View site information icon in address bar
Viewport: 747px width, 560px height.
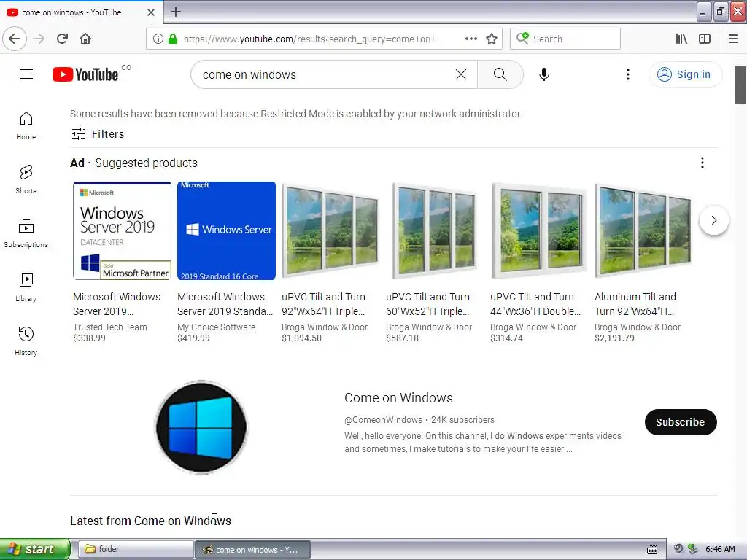coord(158,39)
